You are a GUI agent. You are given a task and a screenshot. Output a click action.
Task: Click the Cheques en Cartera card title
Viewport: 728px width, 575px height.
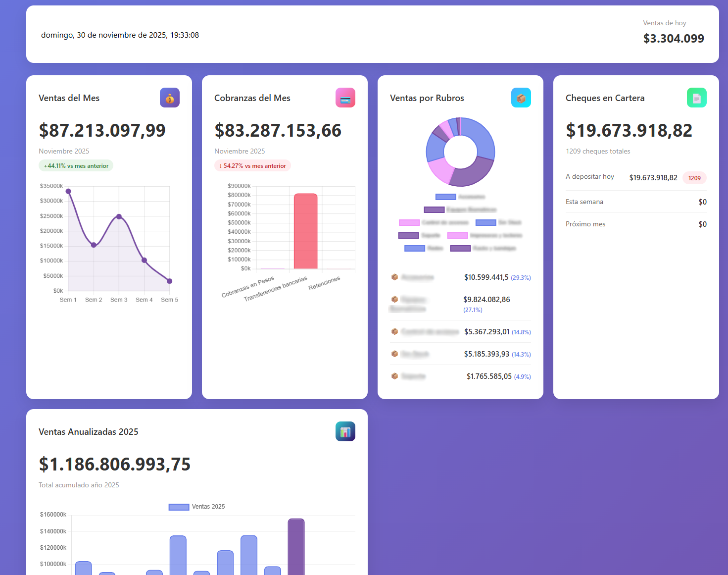tap(605, 98)
